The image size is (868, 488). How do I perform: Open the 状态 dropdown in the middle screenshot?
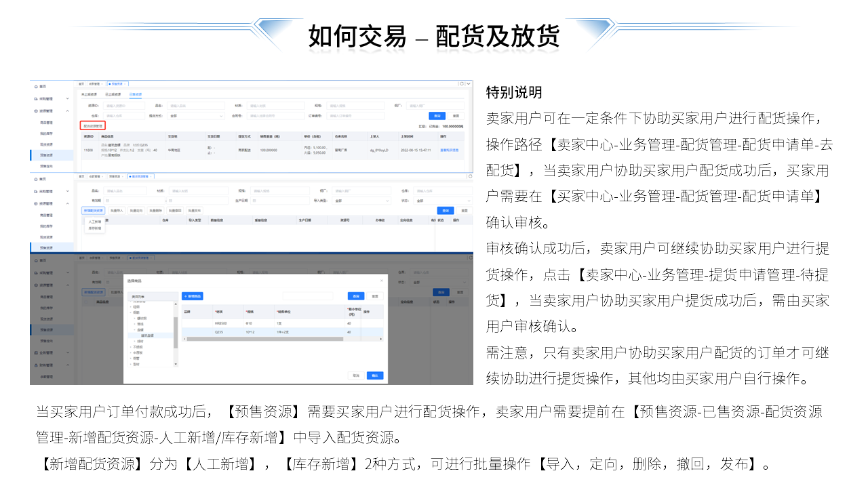[x=443, y=201]
